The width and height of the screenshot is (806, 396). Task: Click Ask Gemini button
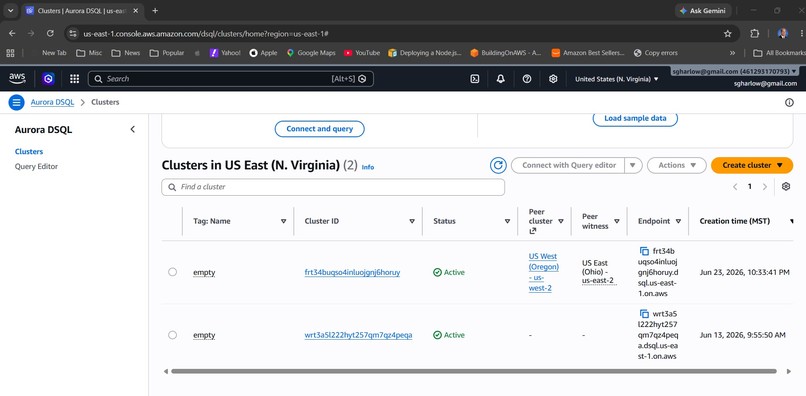pos(703,10)
